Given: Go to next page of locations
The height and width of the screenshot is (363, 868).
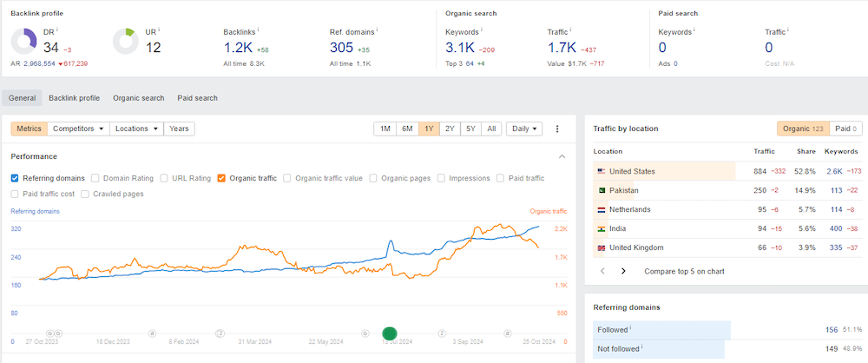Looking at the screenshot, I should click(623, 272).
